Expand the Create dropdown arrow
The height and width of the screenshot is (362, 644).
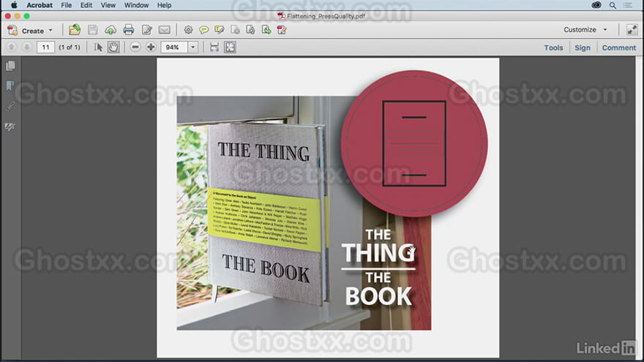[x=50, y=31]
